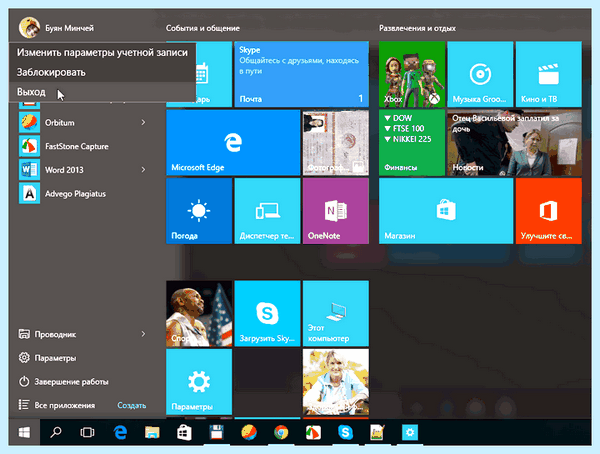
Task: Open the Финансы stock tile
Action: point(412,142)
